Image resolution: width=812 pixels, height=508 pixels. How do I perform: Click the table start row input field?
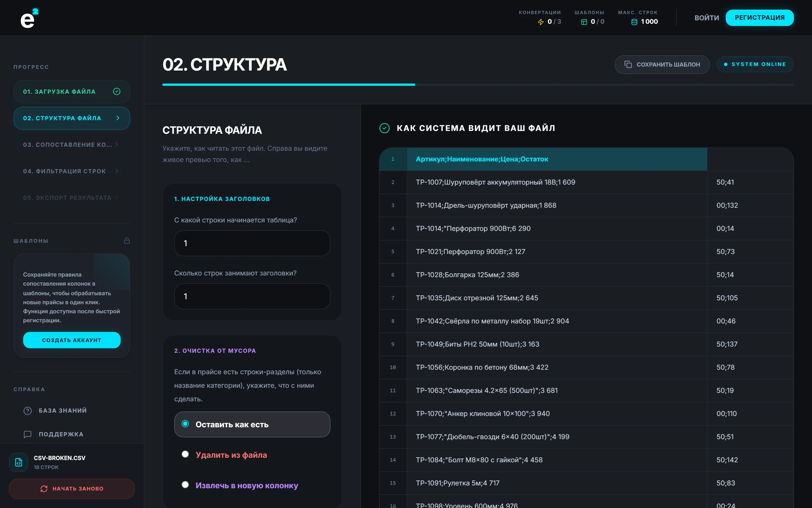252,243
